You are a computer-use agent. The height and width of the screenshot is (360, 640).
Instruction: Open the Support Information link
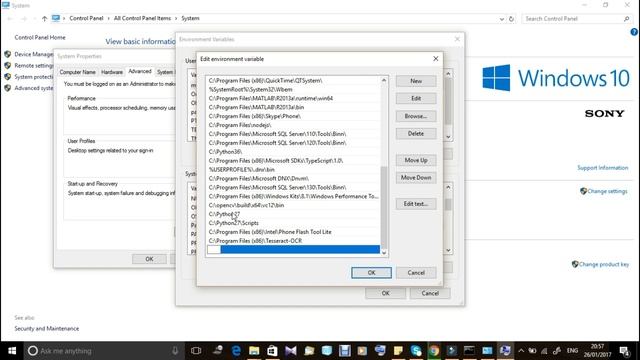click(602, 168)
